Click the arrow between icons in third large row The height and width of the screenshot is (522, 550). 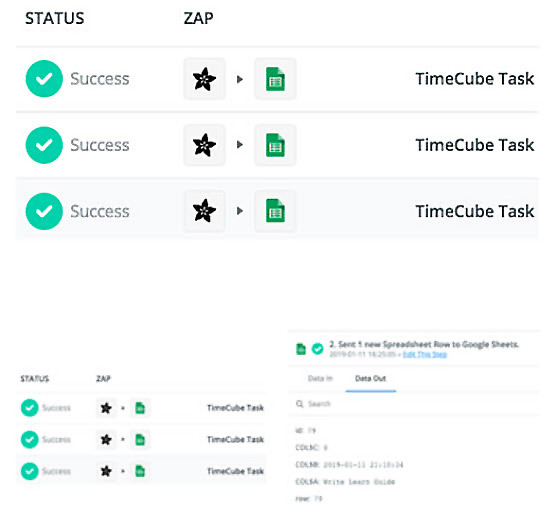(240, 211)
